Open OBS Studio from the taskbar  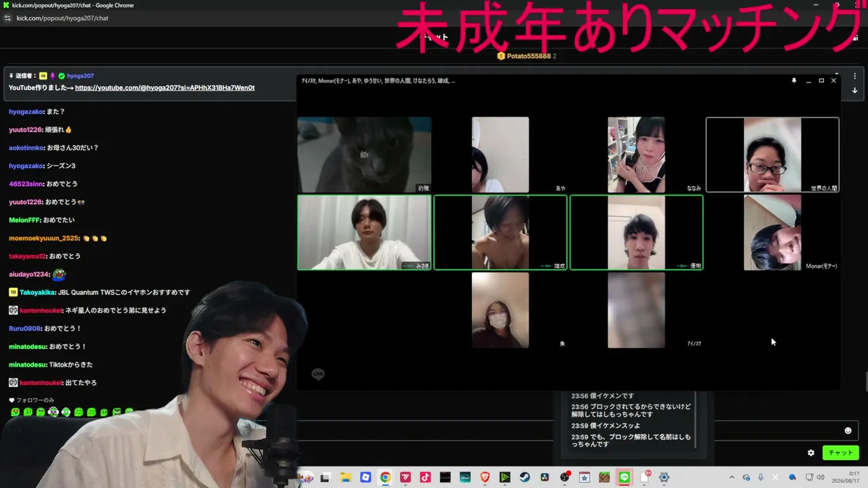(565, 477)
